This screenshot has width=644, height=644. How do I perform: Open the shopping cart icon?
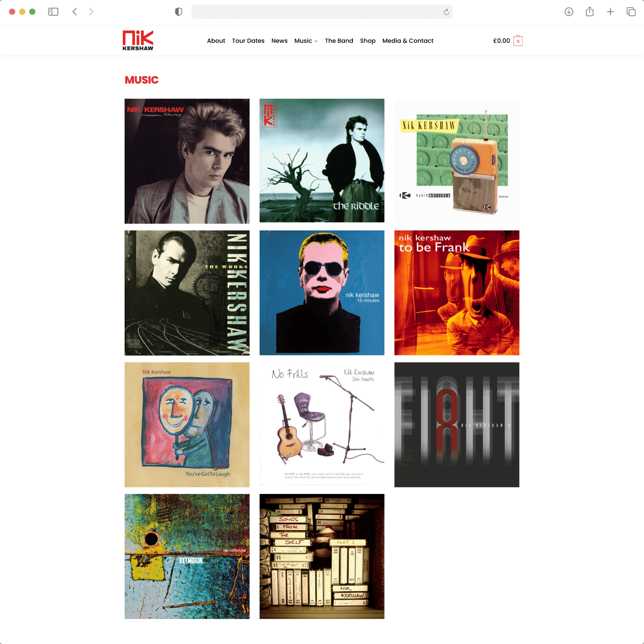(518, 41)
